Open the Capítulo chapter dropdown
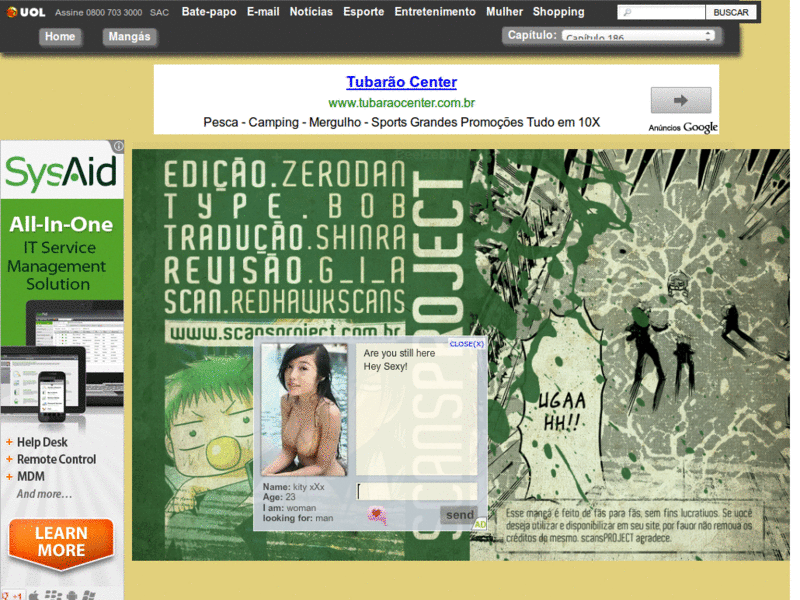Screen dimensions: 800x600 (x=638, y=36)
